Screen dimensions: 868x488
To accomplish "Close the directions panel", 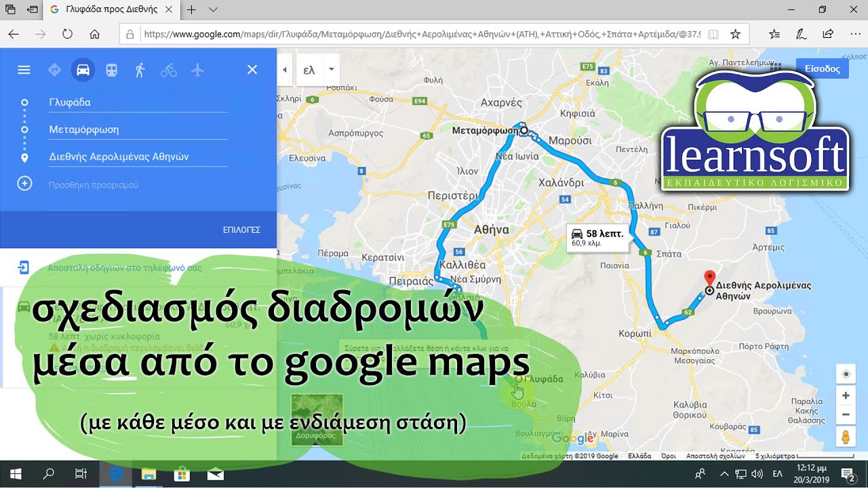I will 252,70.
